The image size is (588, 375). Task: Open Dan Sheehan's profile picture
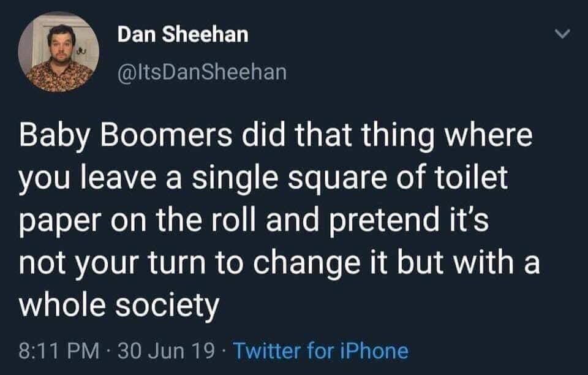tap(59, 52)
